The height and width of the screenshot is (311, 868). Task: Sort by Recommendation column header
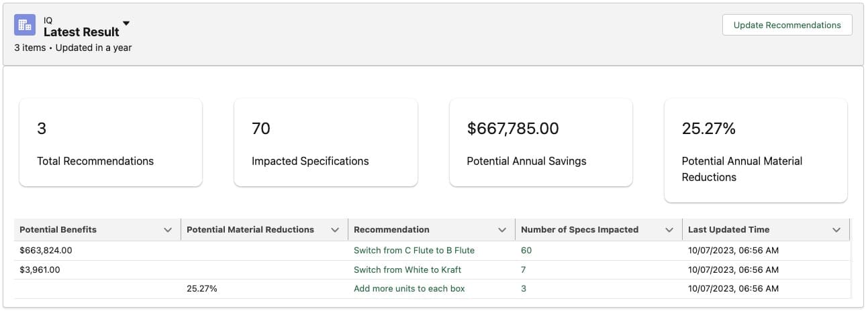[391, 230]
